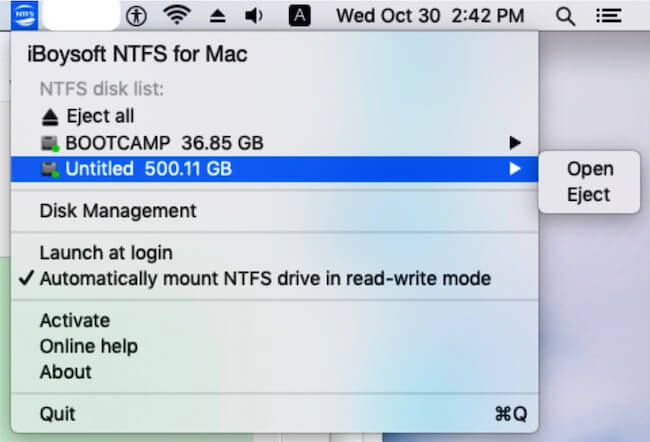Image resolution: width=650 pixels, height=442 pixels.
Task: Click the BOOTCAMP drive icon
Action: click(x=50, y=143)
